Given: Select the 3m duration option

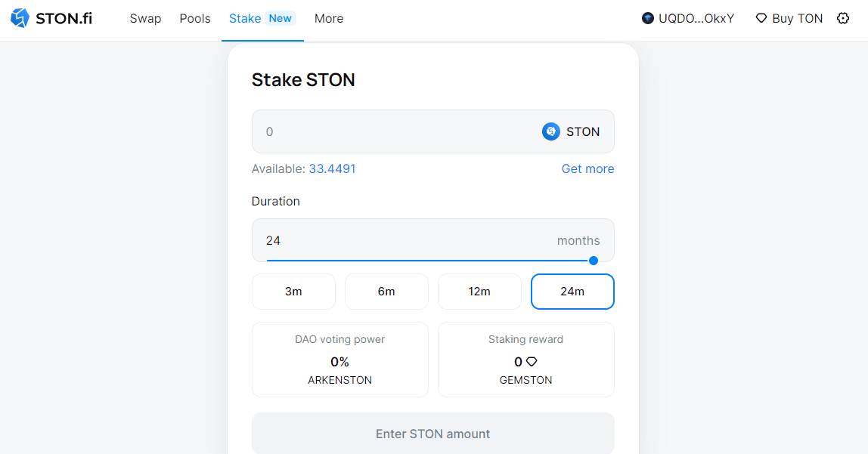Looking at the screenshot, I should pos(293,292).
